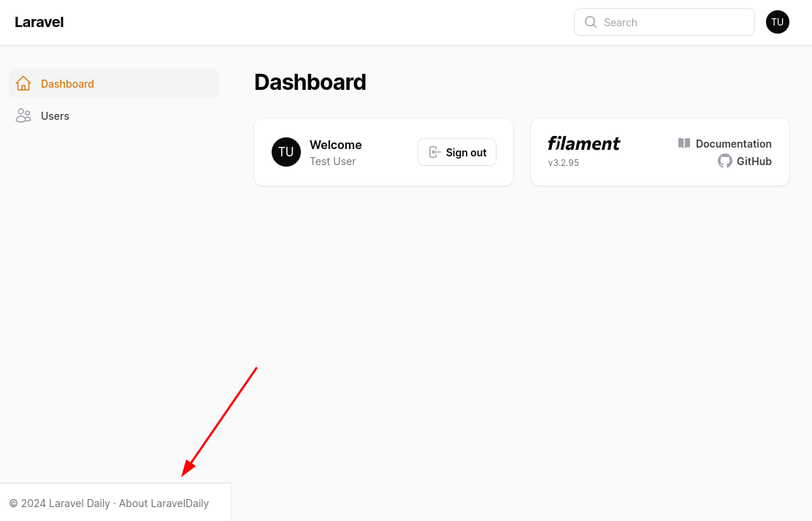The width and height of the screenshot is (812, 521).
Task: Focus the Search input field
Action: (664, 22)
